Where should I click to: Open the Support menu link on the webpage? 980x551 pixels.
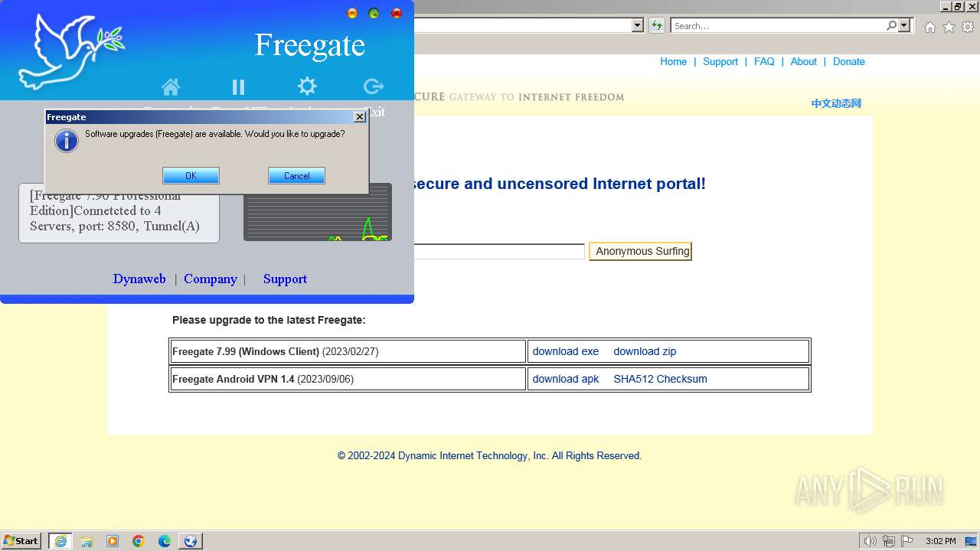point(720,61)
